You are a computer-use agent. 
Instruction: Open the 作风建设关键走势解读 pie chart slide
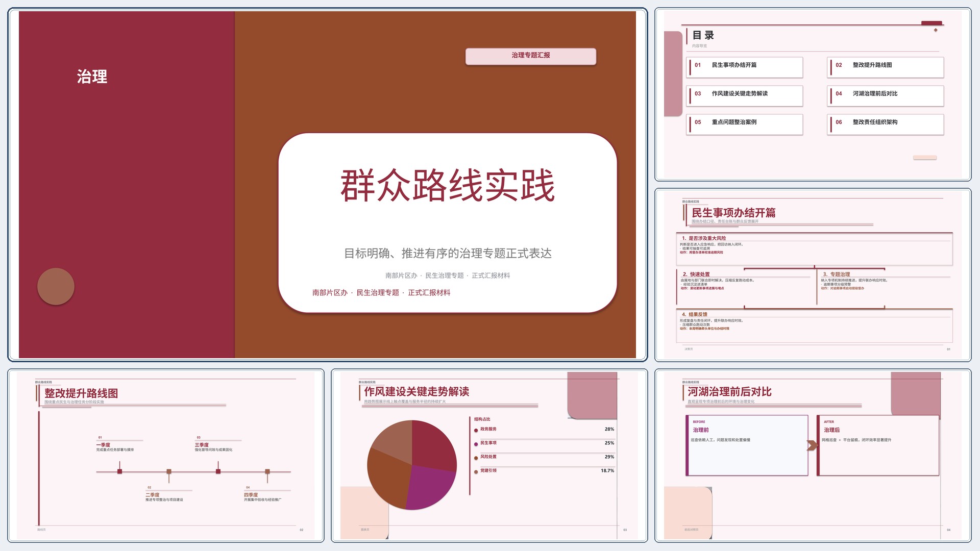[x=489, y=456]
